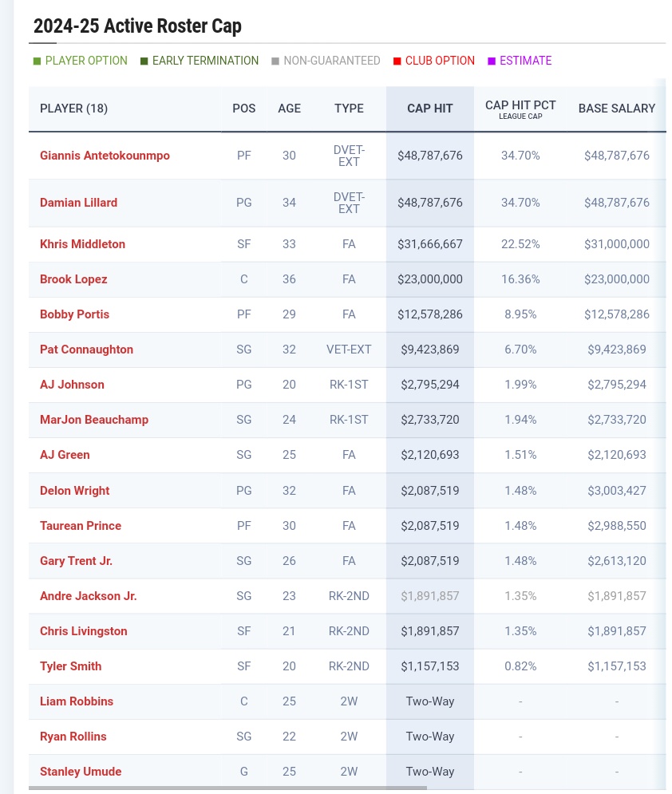Sort by Player (18) column header

coord(73,109)
